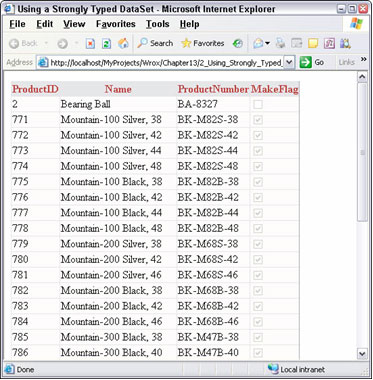Open the Search toolbar button
The image size is (373, 380).
(155, 43)
